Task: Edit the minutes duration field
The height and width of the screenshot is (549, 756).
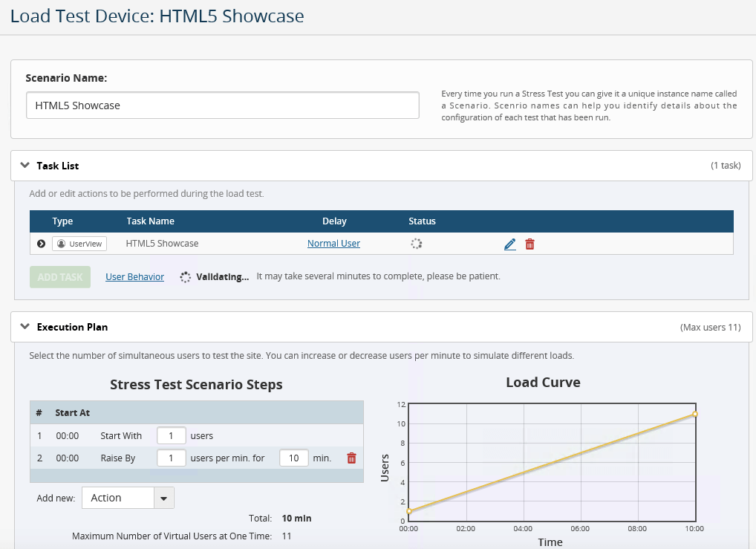Action: pyautogui.click(x=293, y=458)
